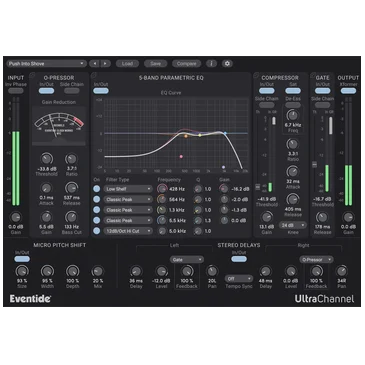Click the O-Pressor Ratio knob
The image size is (365, 365).
pos(71,159)
